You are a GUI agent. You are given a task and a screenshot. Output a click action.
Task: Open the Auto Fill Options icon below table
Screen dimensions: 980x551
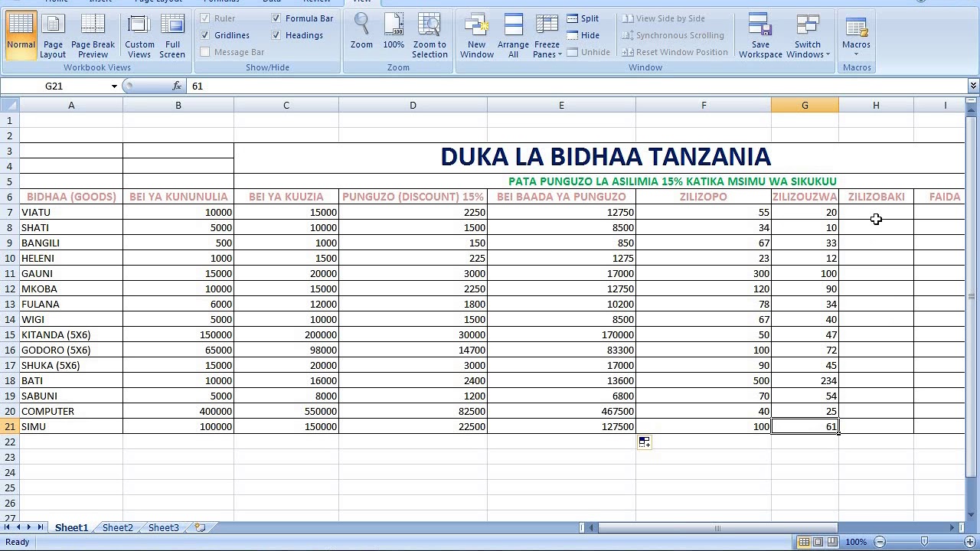coord(645,442)
